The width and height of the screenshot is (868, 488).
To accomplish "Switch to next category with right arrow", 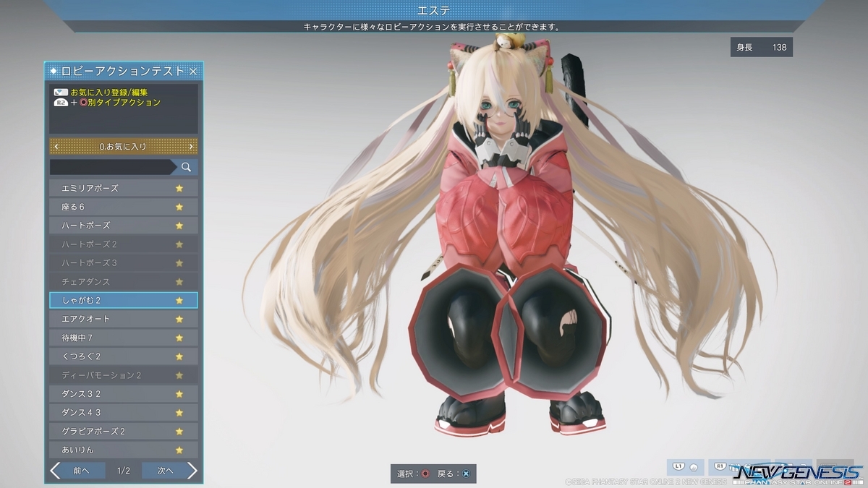I will coord(191,147).
